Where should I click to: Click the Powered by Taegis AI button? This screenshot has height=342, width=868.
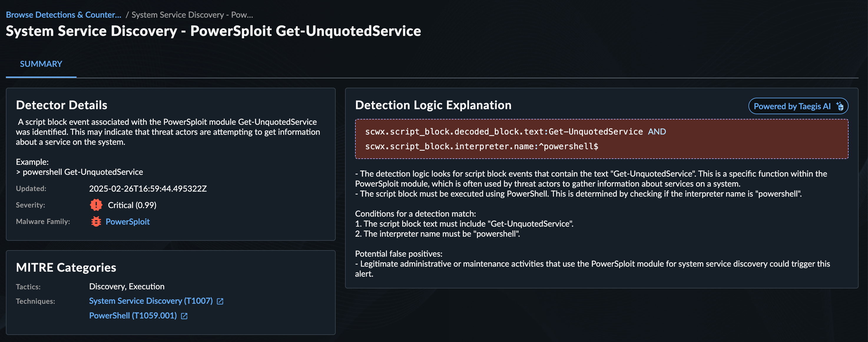(798, 106)
